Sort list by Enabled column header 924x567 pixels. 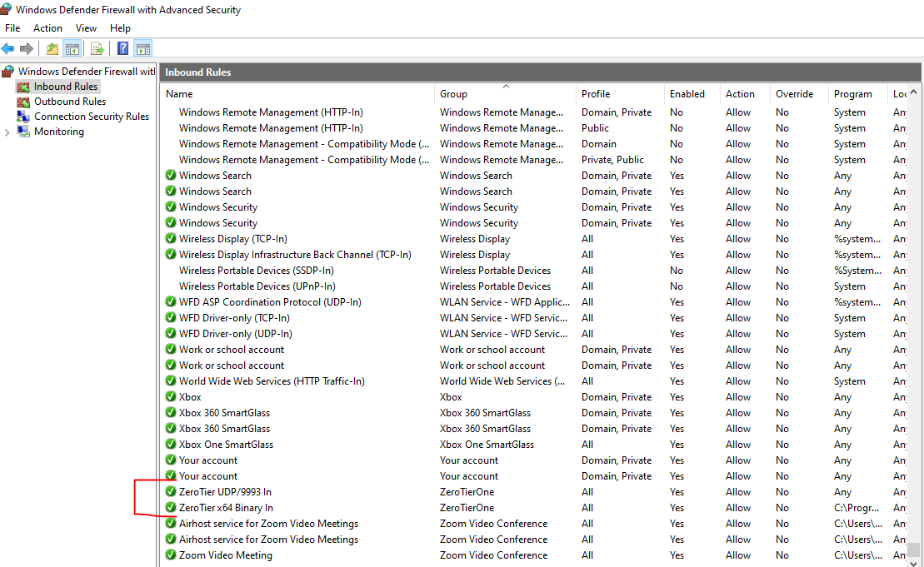[687, 94]
